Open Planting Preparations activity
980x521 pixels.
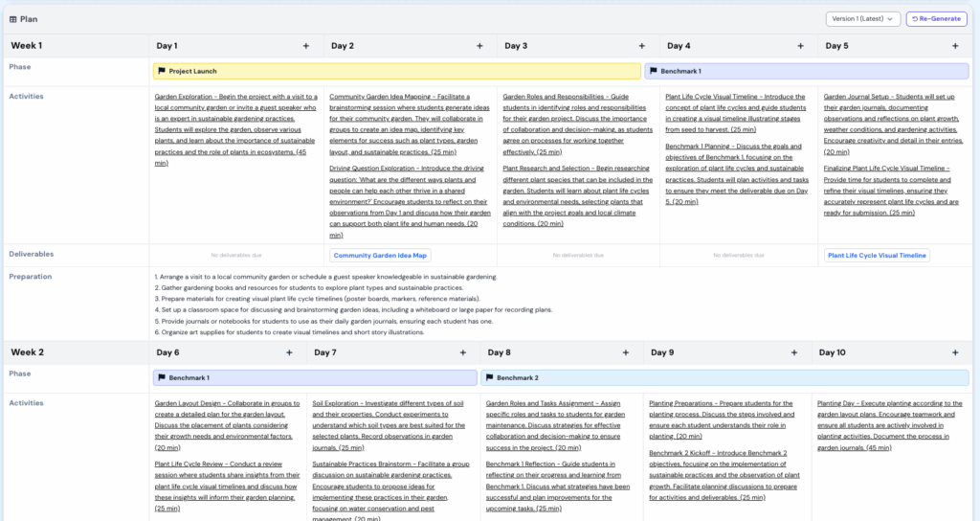pyautogui.click(x=722, y=419)
